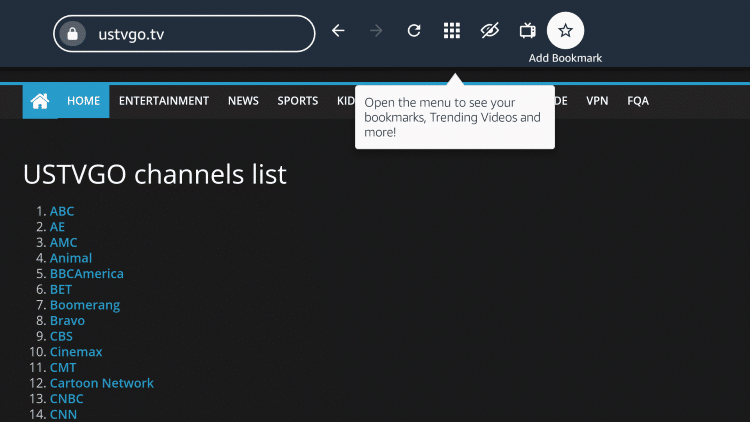Select the FQA menu item
Screen dimensions: 750x422
[638, 101]
